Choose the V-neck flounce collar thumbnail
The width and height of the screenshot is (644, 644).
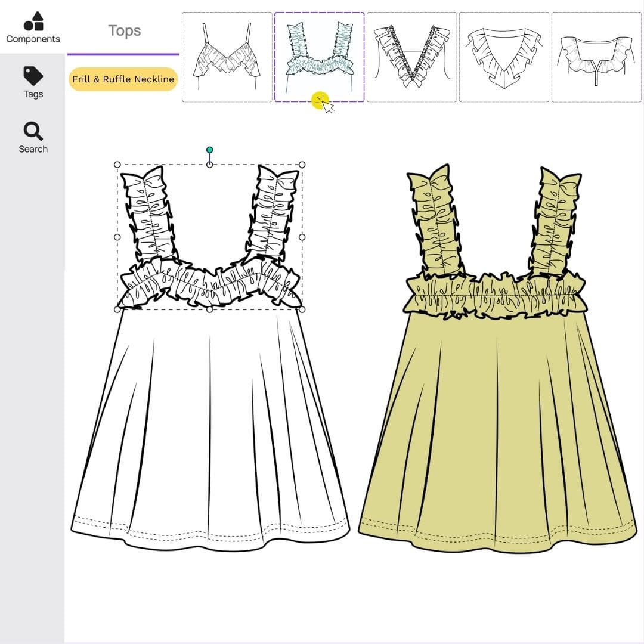tap(504, 57)
